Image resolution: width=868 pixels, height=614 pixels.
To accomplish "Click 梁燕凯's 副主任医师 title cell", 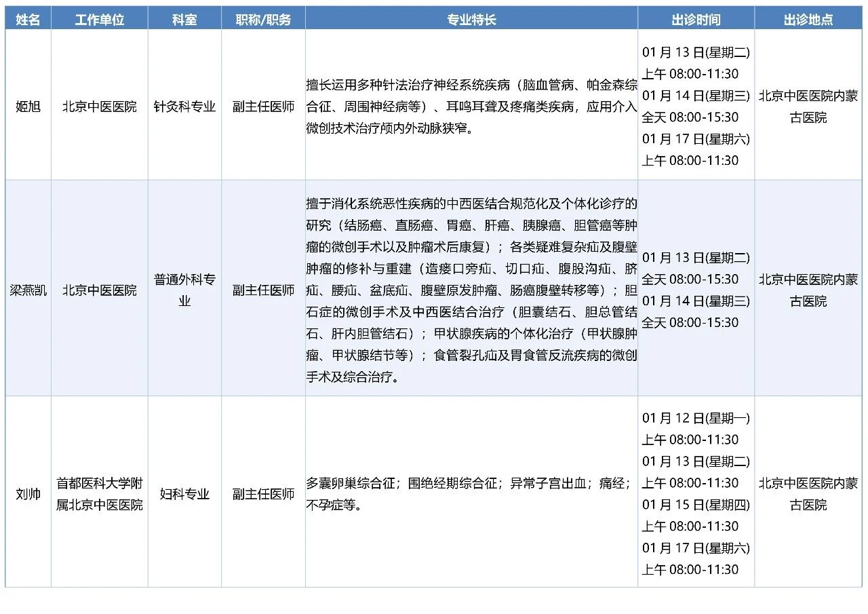I will click(263, 290).
